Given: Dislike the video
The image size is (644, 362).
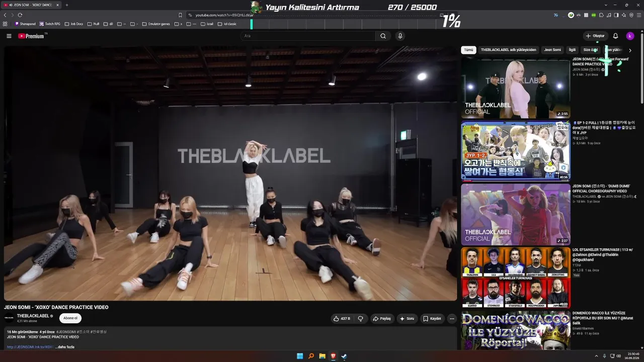Looking at the screenshot, I should (x=360, y=318).
